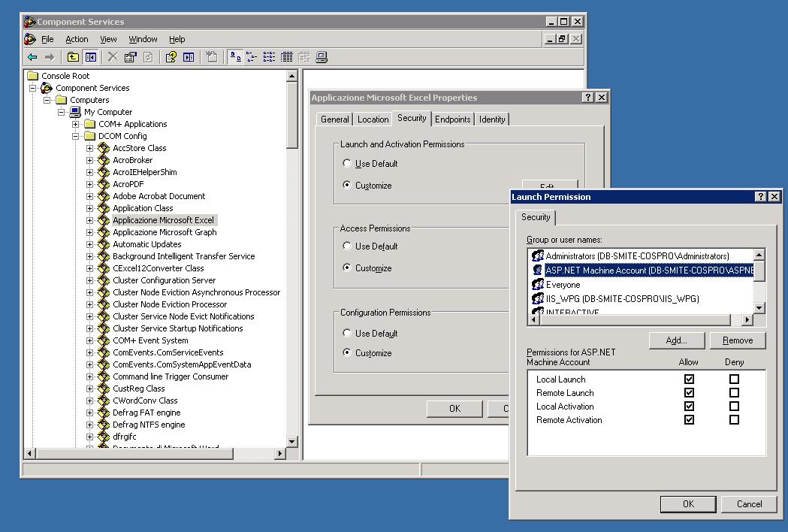
Task: Select Use Default for Launch and Activation
Action: coord(347,163)
